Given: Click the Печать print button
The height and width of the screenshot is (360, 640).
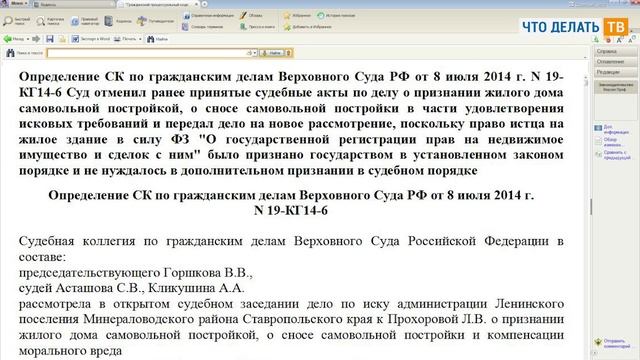Looking at the screenshot, I should pyautogui.click(x=125, y=39).
